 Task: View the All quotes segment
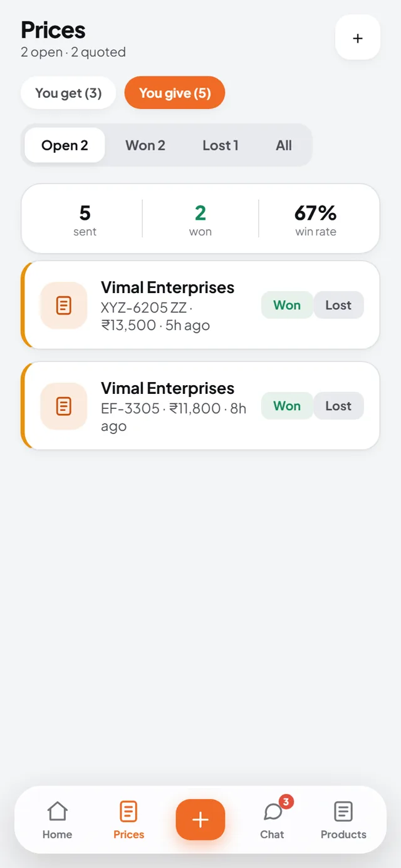tap(284, 145)
